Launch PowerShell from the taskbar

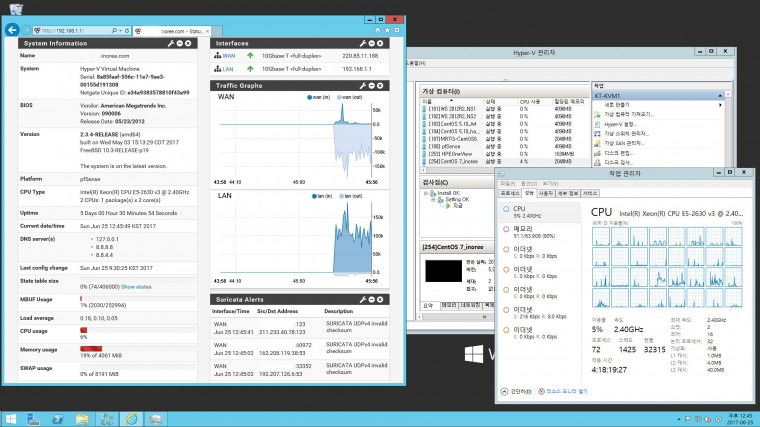(58, 419)
